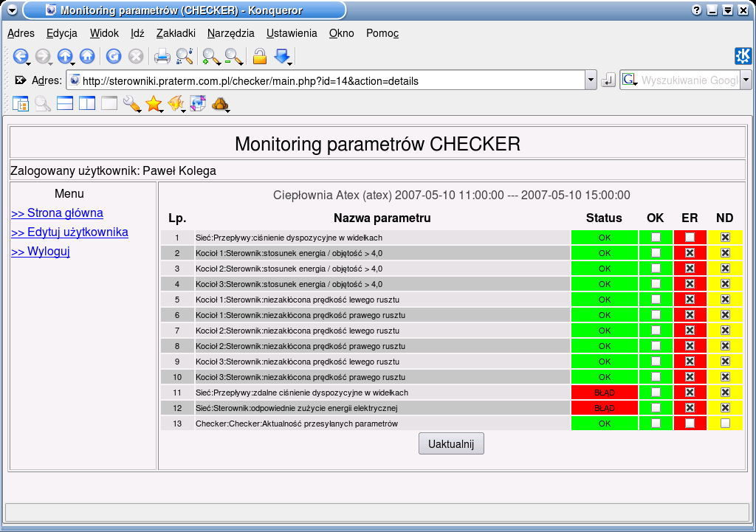Open the window menu in the title bar
Viewport: 756px width, 532px height.
pos(13,10)
